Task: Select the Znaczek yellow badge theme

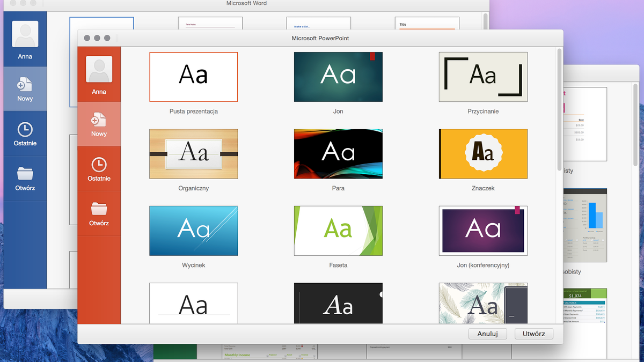Action: pyautogui.click(x=483, y=154)
